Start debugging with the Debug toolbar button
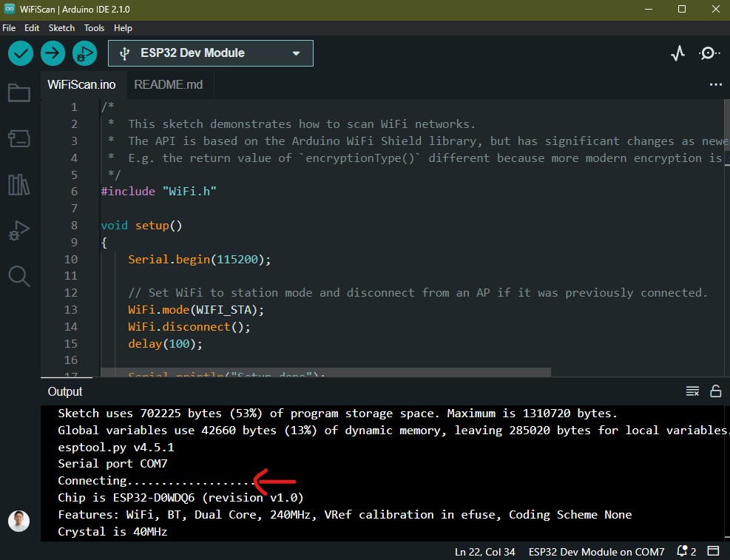Viewport: 730px width, 560px height. click(x=84, y=53)
